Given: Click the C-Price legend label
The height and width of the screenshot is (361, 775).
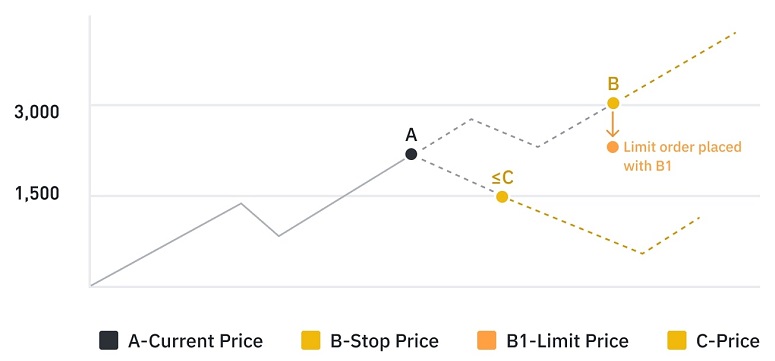Looking at the screenshot, I should click(728, 341).
